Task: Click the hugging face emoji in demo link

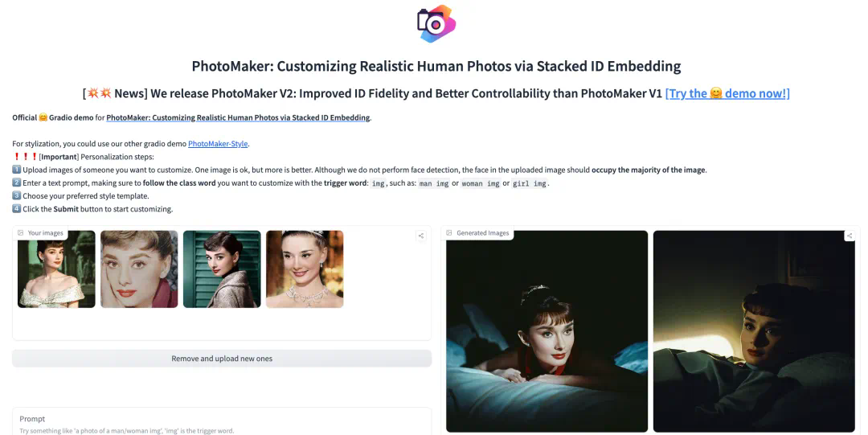Action: (716, 93)
